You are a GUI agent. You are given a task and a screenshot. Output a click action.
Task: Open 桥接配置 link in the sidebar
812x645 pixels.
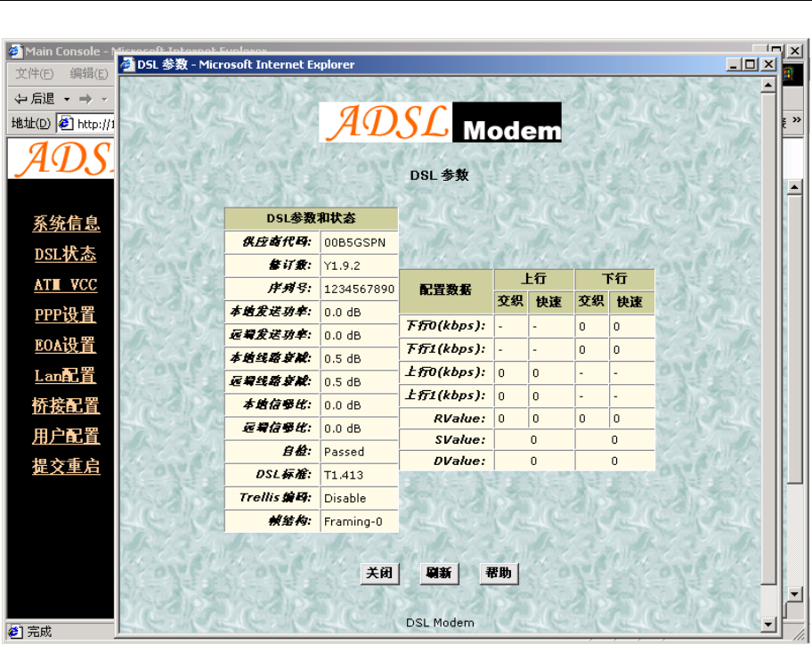(66, 405)
